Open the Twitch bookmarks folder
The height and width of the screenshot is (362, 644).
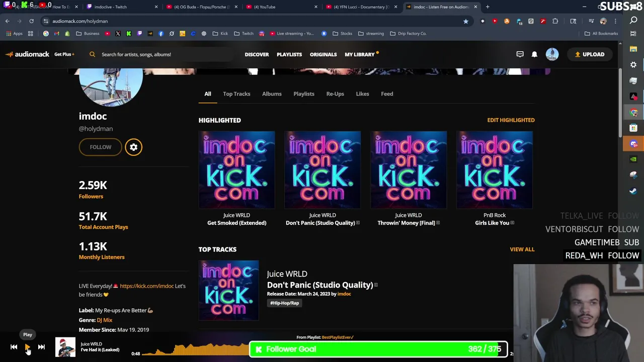pyautogui.click(x=243, y=34)
